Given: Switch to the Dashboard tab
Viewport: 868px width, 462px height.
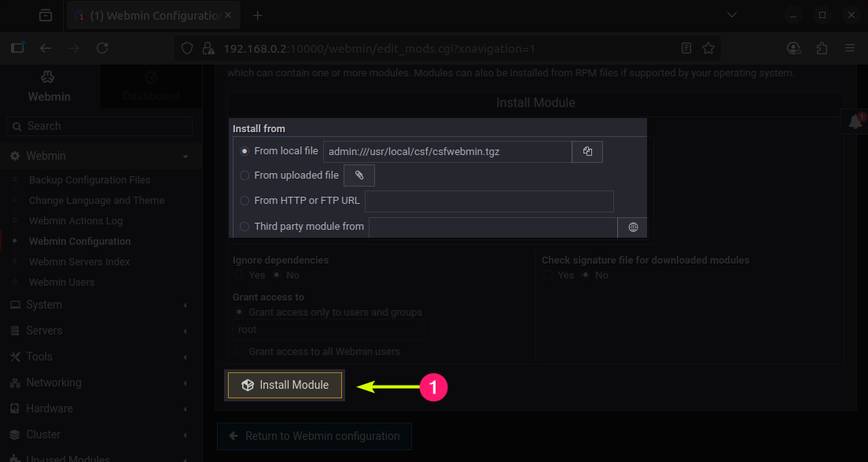Looking at the screenshot, I should pyautogui.click(x=151, y=86).
